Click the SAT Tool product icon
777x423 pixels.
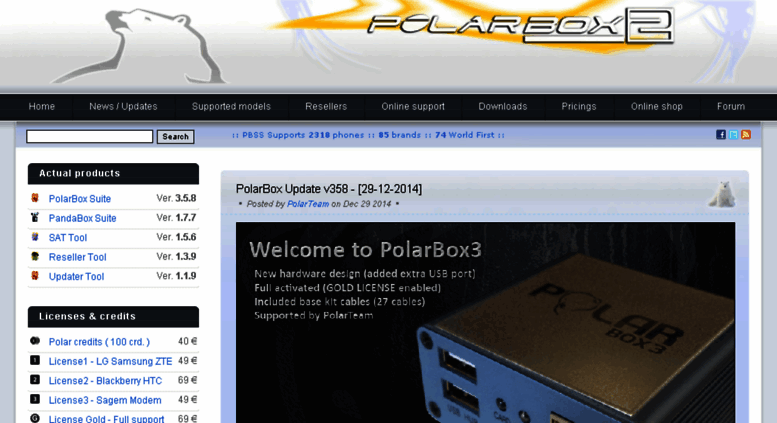coord(35,237)
